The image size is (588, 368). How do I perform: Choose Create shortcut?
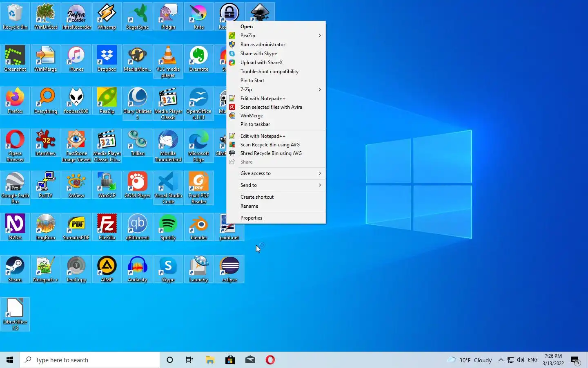click(276, 197)
